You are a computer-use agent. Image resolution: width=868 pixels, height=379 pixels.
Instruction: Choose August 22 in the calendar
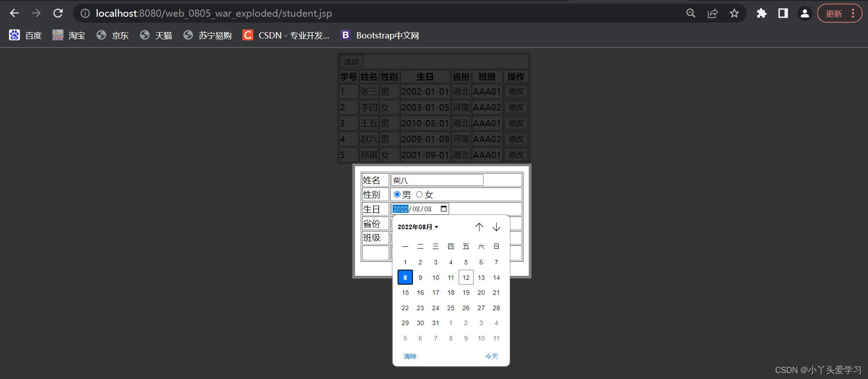pos(405,308)
